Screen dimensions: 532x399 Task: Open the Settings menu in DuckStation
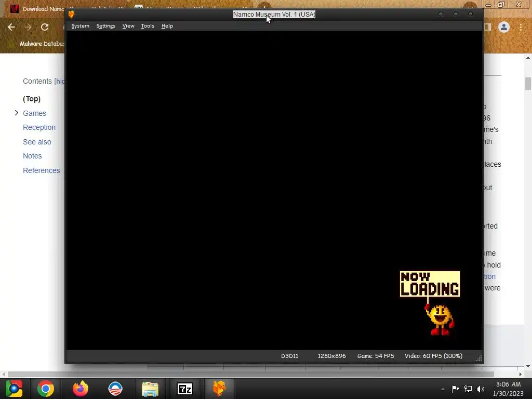[x=105, y=26]
